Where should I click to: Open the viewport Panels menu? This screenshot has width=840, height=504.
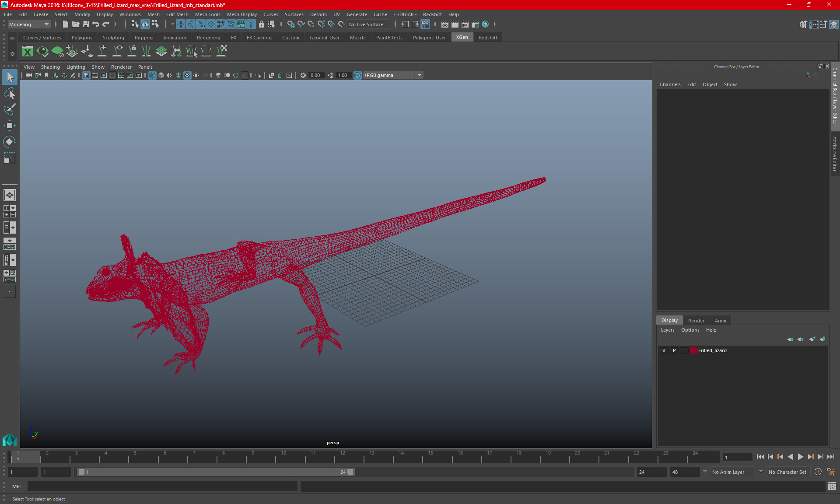pos(145,67)
